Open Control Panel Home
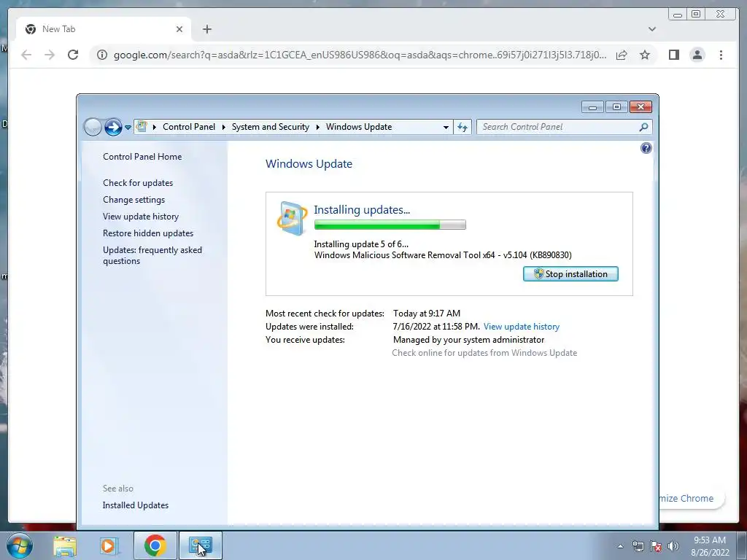The image size is (747, 560). pyautogui.click(x=142, y=157)
